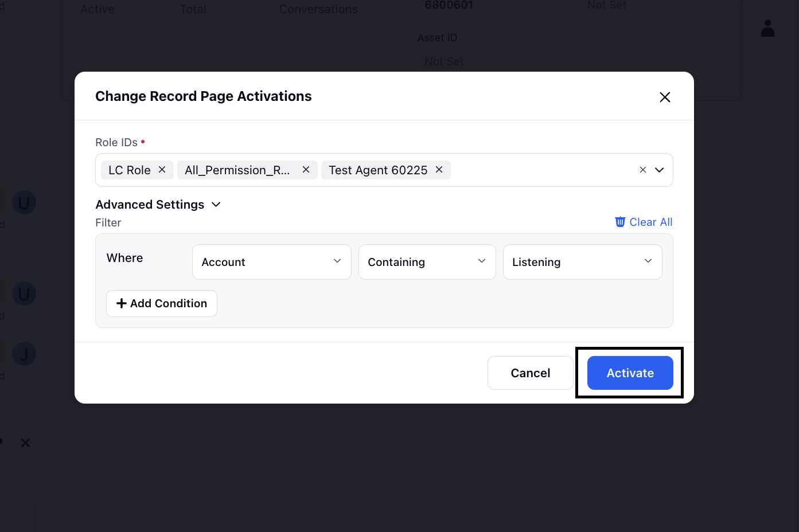Screen dimensions: 799x532
Task: Open the Account field dropdown
Action: tap(272, 262)
